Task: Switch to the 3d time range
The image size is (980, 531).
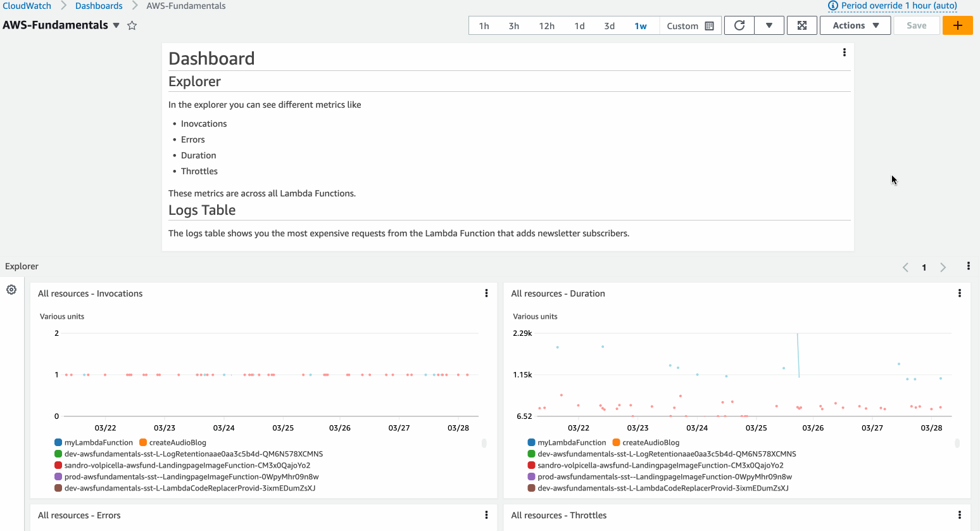Action: [609, 25]
